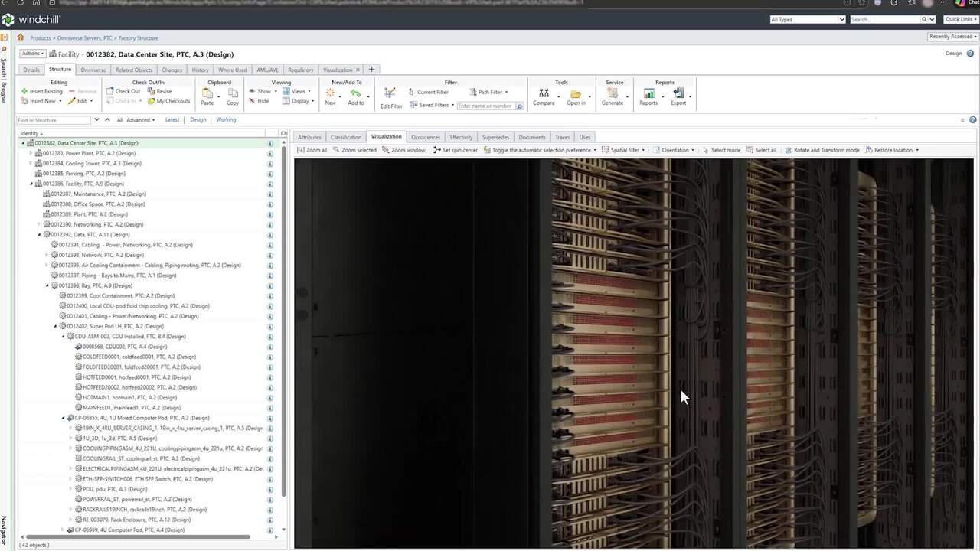Collapse the 0012386 Facility tree node
The width and height of the screenshot is (980, 551).
pos(31,184)
